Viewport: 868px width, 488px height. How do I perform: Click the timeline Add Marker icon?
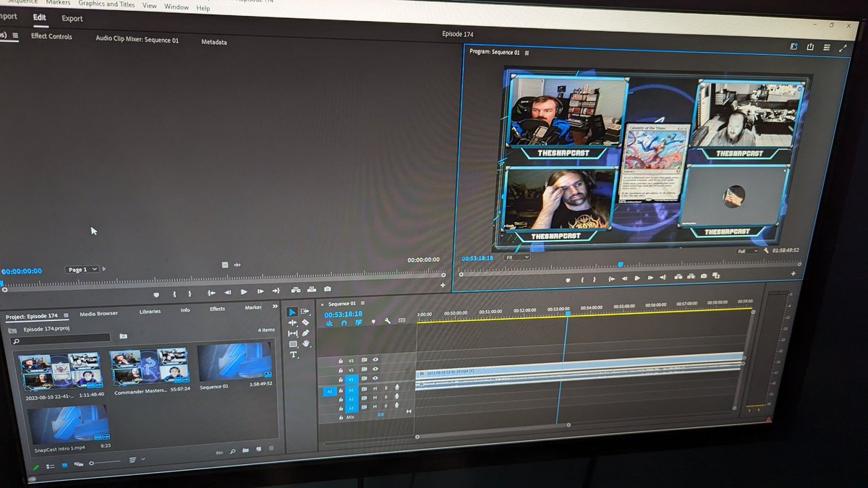tap(373, 321)
